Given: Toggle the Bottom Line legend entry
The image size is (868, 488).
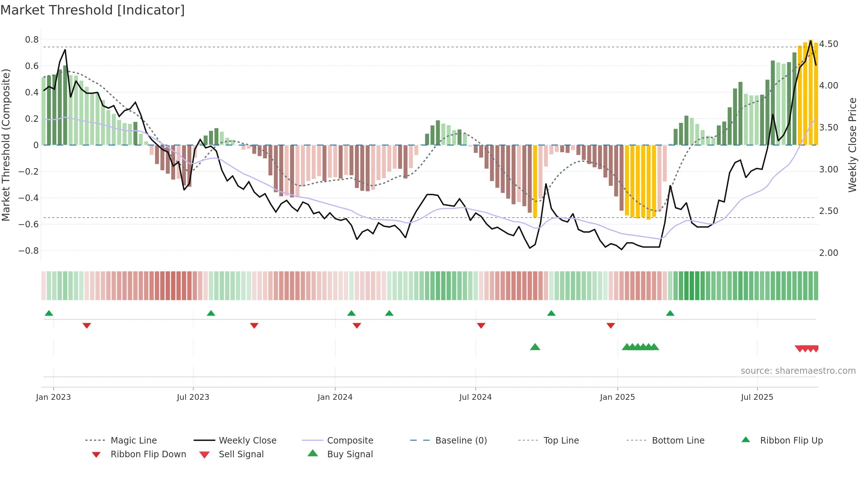Looking at the screenshot, I should 665,440.
